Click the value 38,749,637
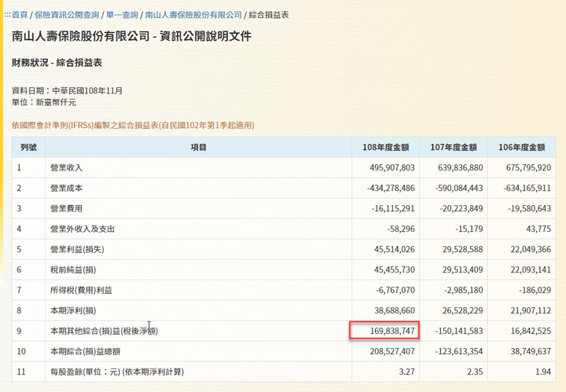 [x=531, y=351]
